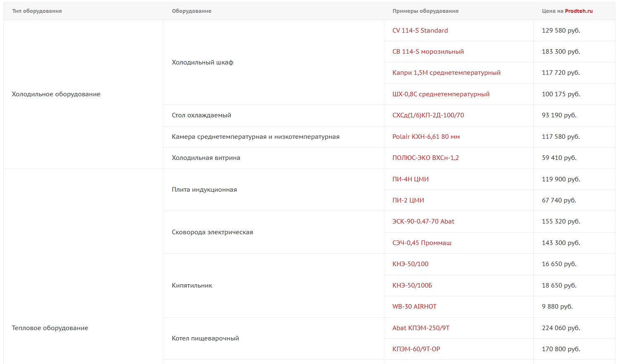
Task: Open Капри 1,5М среднетемпературный product page
Action: (446, 73)
